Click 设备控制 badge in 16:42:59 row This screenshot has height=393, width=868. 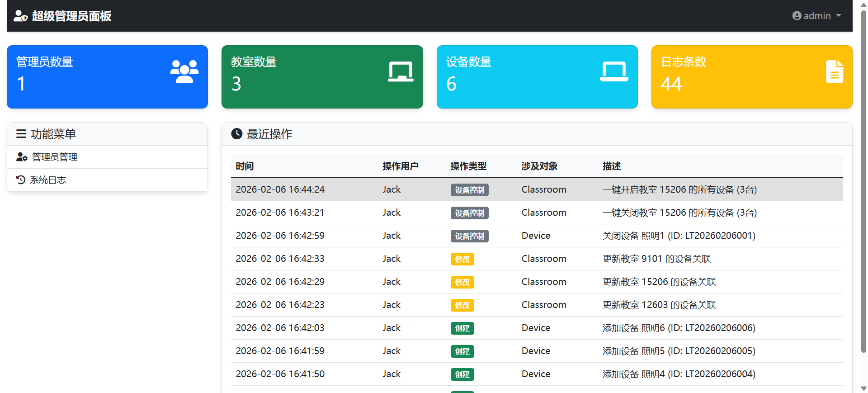469,236
